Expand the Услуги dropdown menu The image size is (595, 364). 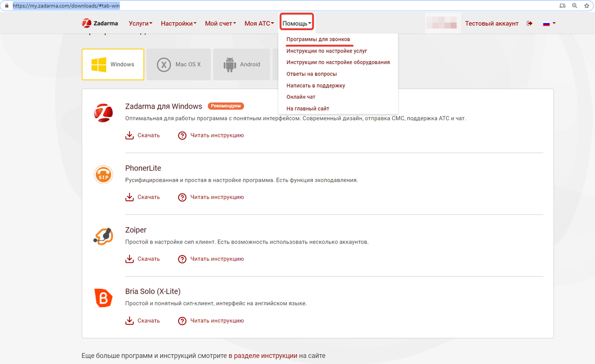(x=140, y=23)
